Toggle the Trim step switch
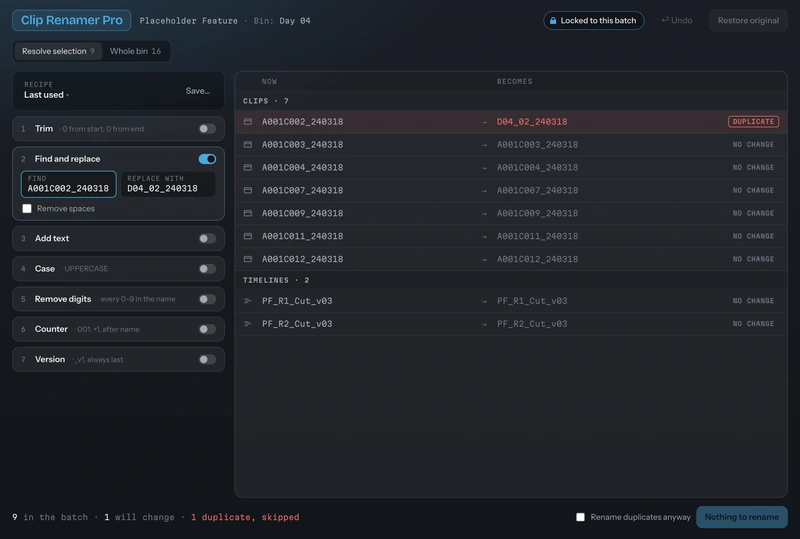Viewport: 800px width, 539px height. [x=207, y=129]
